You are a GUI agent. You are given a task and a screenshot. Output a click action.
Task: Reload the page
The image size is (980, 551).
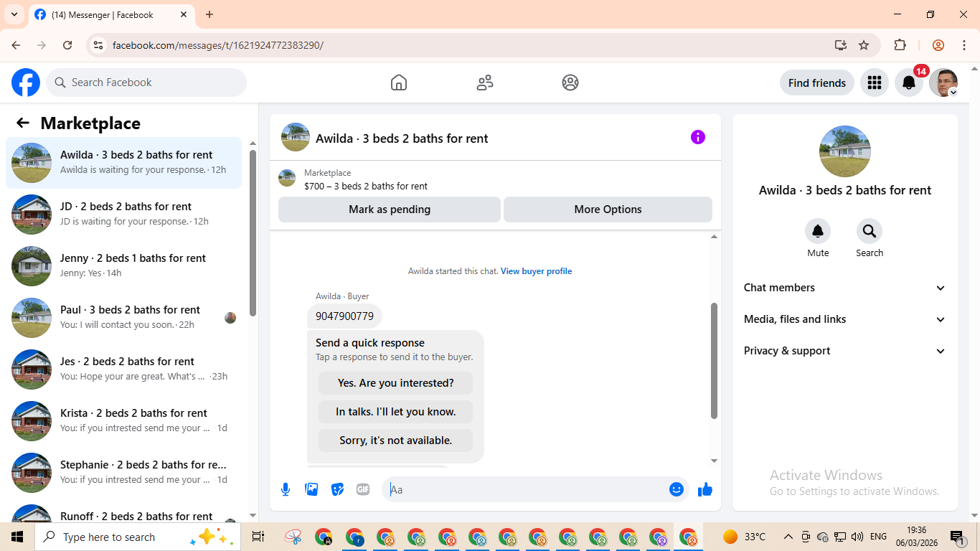pos(67,45)
